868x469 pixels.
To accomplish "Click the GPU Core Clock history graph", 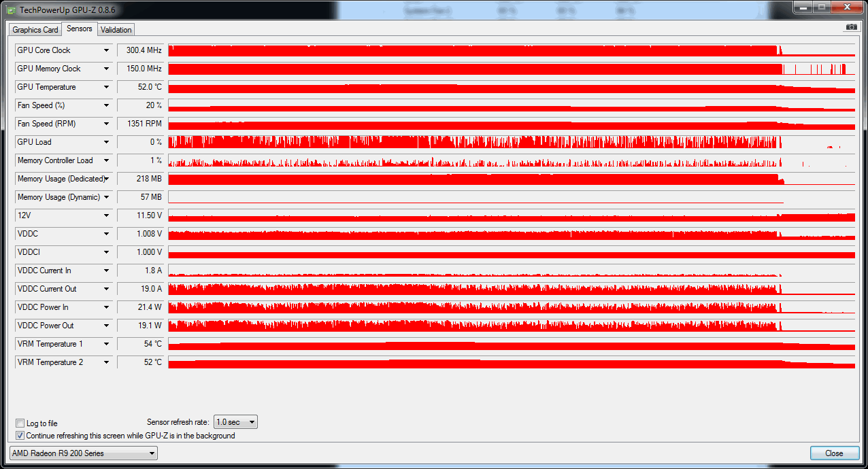I will (x=512, y=50).
